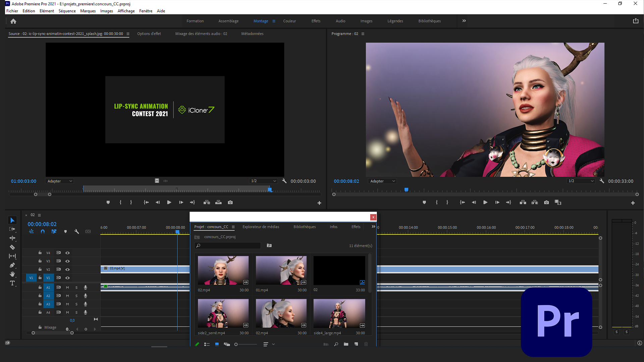Expand Project panel tab overflow chevron
644x362 pixels.
click(373, 227)
